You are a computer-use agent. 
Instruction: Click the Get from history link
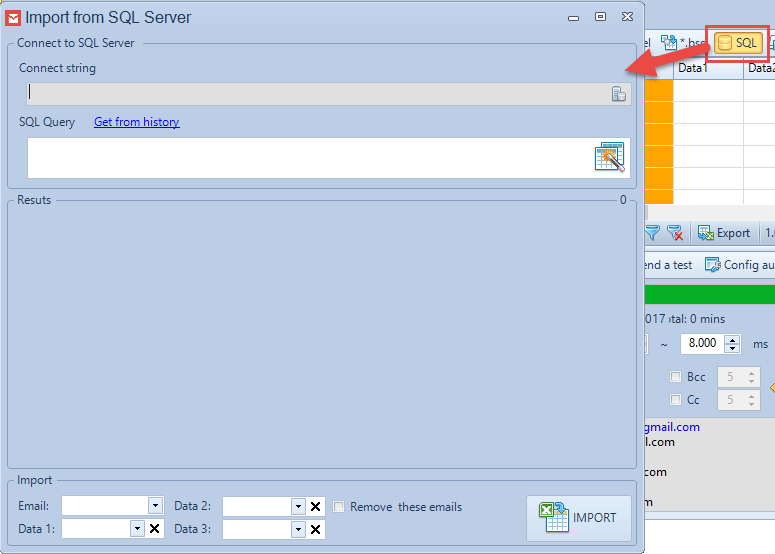(136, 122)
